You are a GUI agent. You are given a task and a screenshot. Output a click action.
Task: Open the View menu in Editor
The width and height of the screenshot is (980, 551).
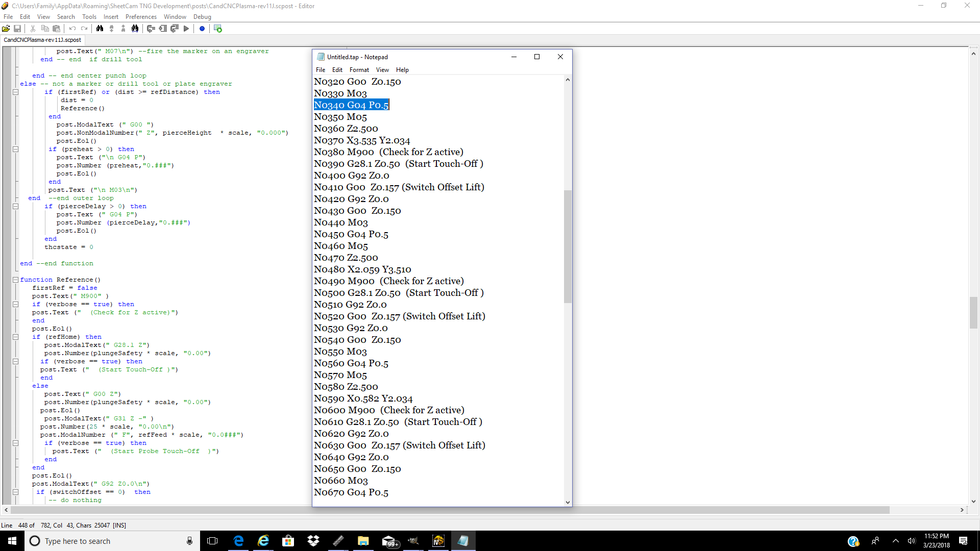43,17
